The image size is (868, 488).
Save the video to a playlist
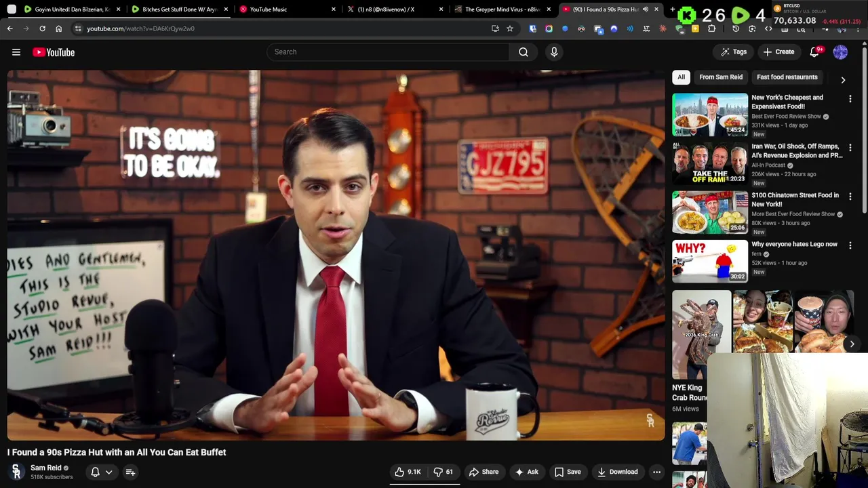[568, 472]
